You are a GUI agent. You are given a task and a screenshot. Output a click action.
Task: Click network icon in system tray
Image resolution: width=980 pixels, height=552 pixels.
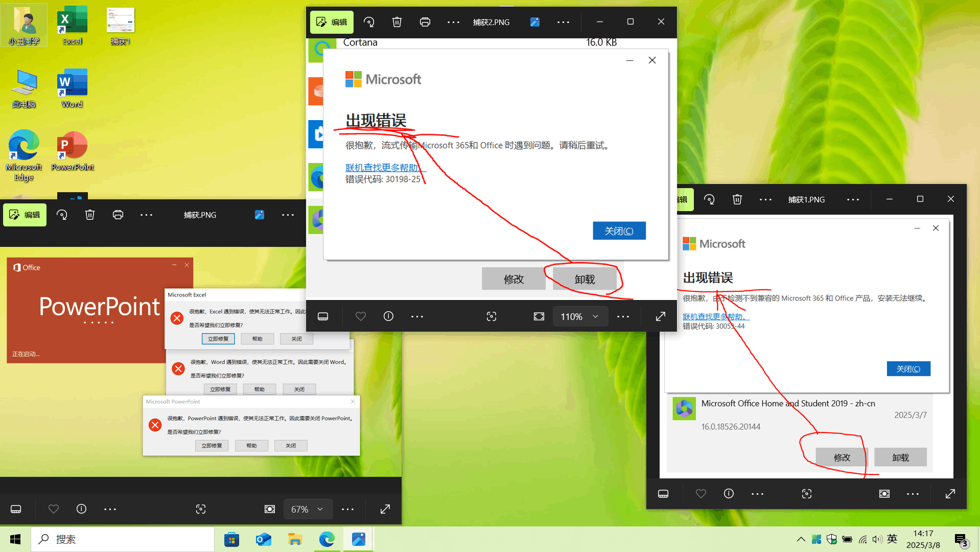click(862, 539)
